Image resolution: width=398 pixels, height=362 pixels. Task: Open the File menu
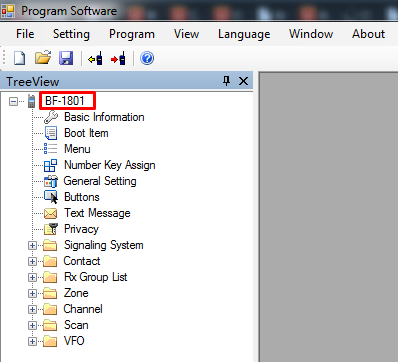[25, 34]
